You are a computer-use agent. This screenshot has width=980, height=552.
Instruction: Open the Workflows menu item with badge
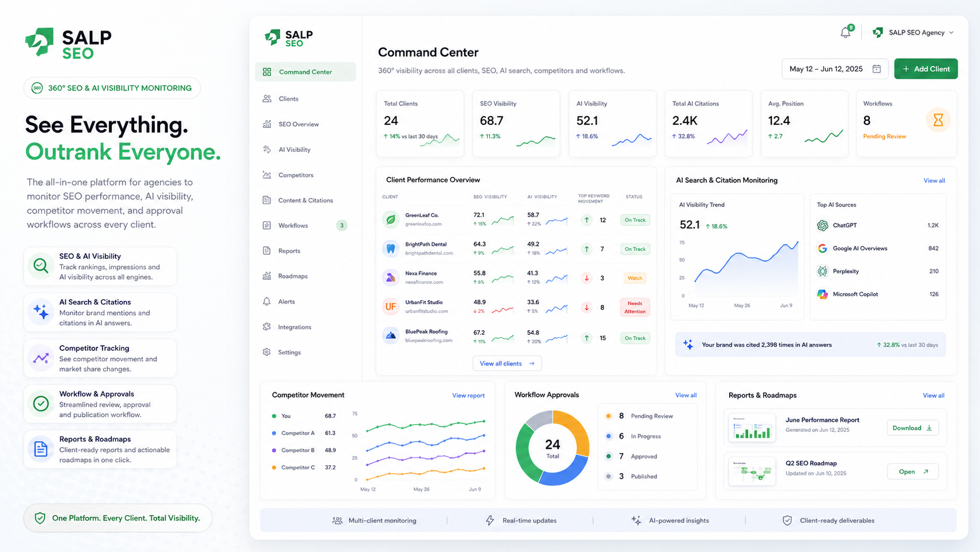click(x=305, y=225)
